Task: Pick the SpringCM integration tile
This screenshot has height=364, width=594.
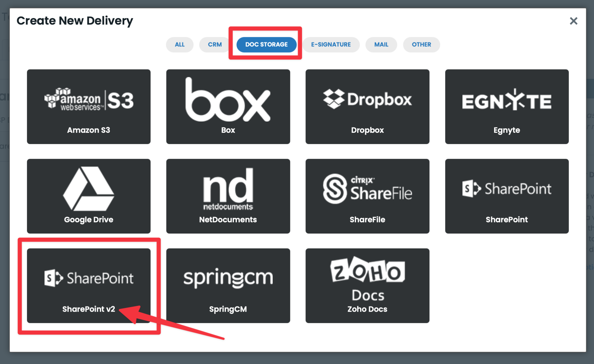Action: pos(228,285)
